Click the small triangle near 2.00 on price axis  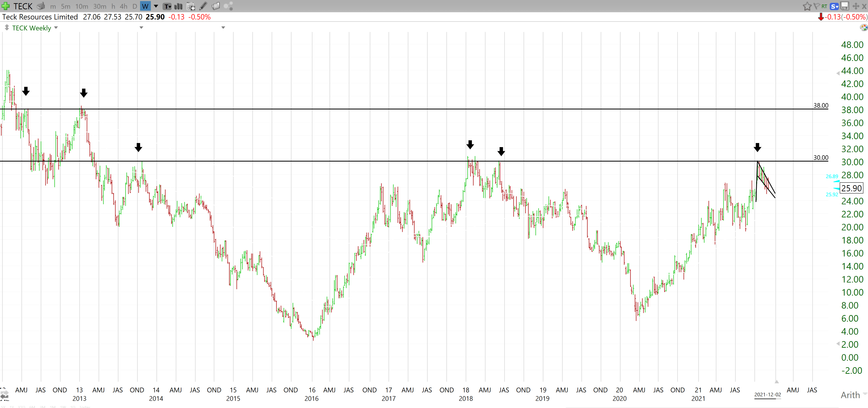click(838, 344)
